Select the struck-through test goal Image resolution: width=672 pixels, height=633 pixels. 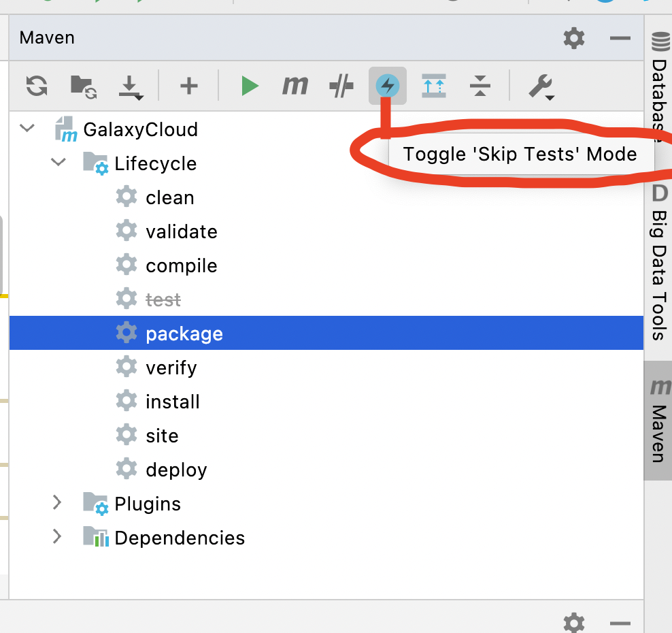163,299
